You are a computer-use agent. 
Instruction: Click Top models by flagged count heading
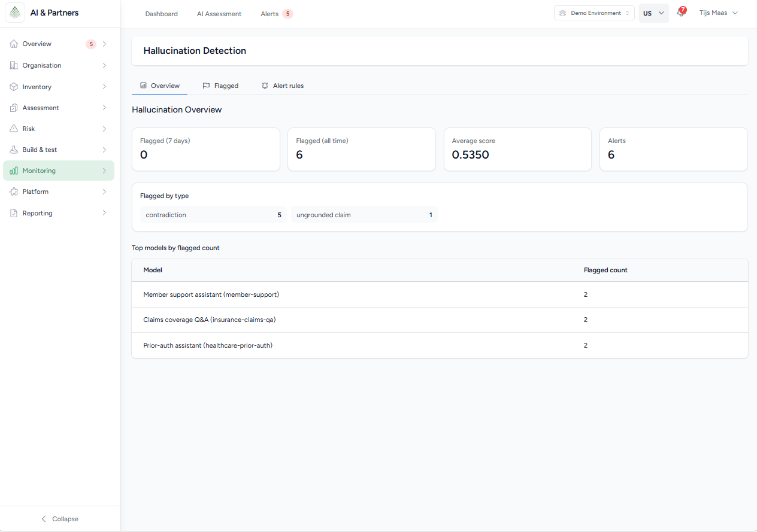[175, 248]
